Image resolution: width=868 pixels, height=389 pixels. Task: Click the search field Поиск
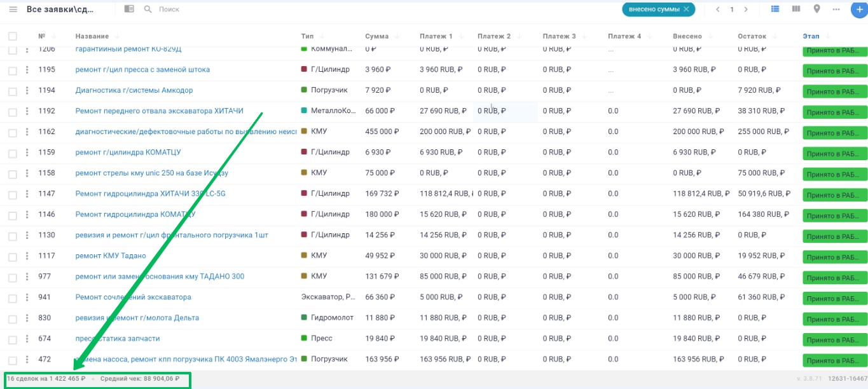coord(191,10)
